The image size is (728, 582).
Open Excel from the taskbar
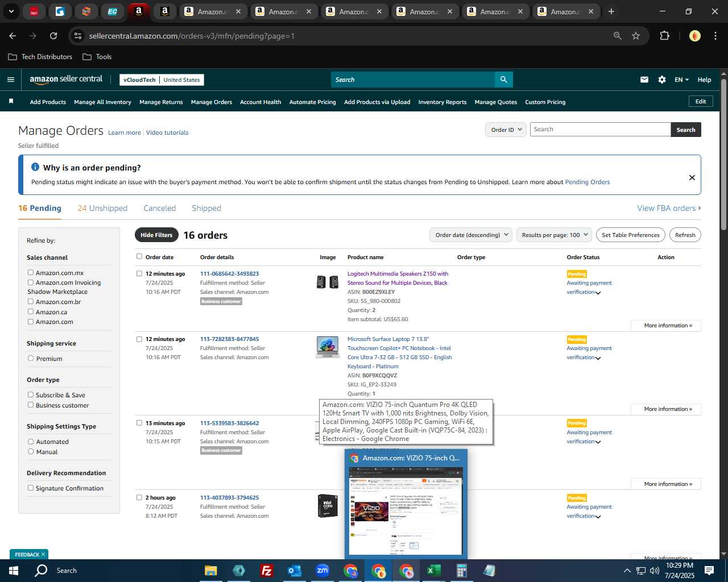coord(433,571)
